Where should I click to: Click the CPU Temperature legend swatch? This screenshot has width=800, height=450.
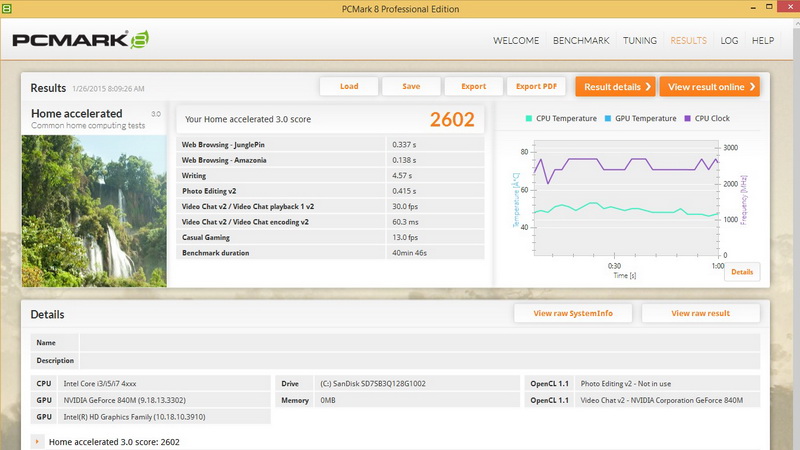click(x=529, y=118)
